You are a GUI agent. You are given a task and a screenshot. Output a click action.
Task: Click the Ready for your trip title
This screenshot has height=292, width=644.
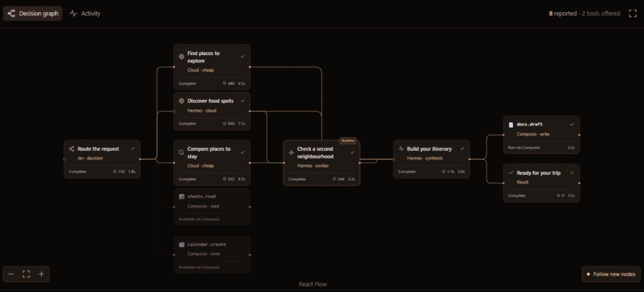pyautogui.click(x=539, y=172)
